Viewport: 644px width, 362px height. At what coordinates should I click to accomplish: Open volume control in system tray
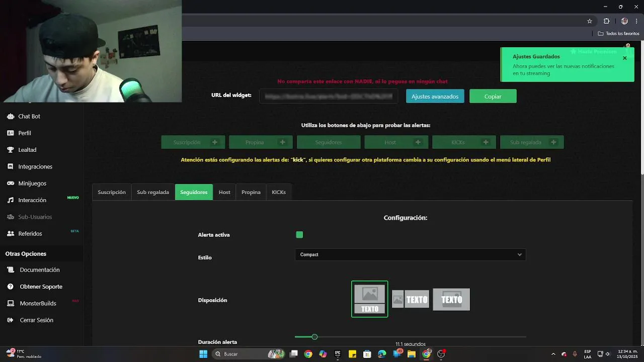pos(608,354)
